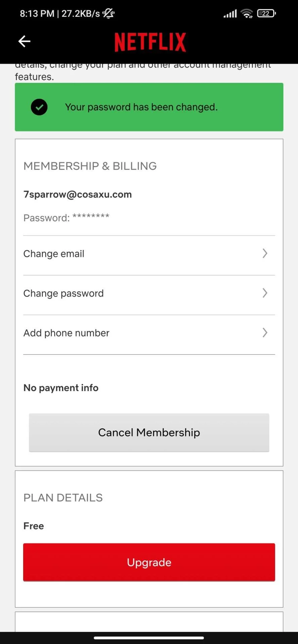This screenshot has height=644, width=298.
Task: Tap the bottom navigation gesture bar
Action: (x=149, y=638)
